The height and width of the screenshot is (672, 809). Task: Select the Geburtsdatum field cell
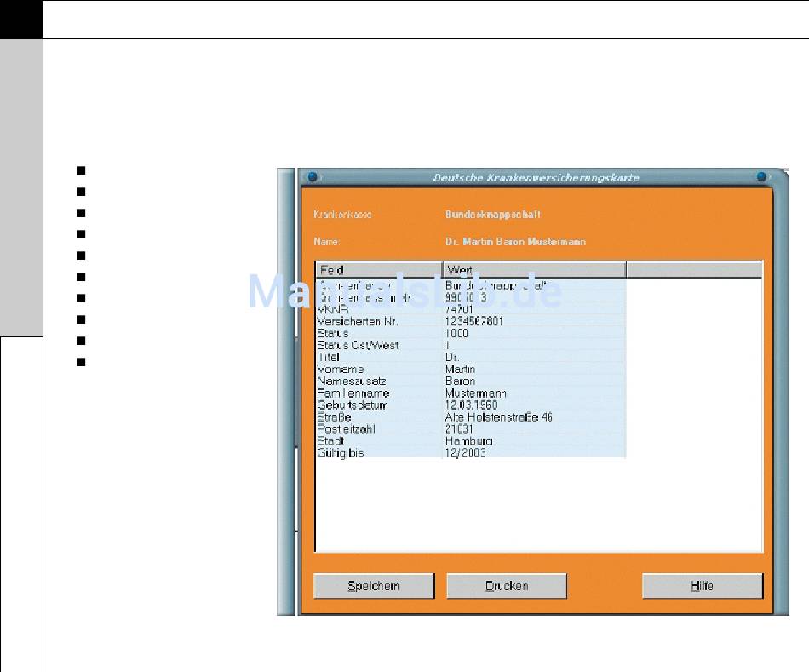pos(353,405)
